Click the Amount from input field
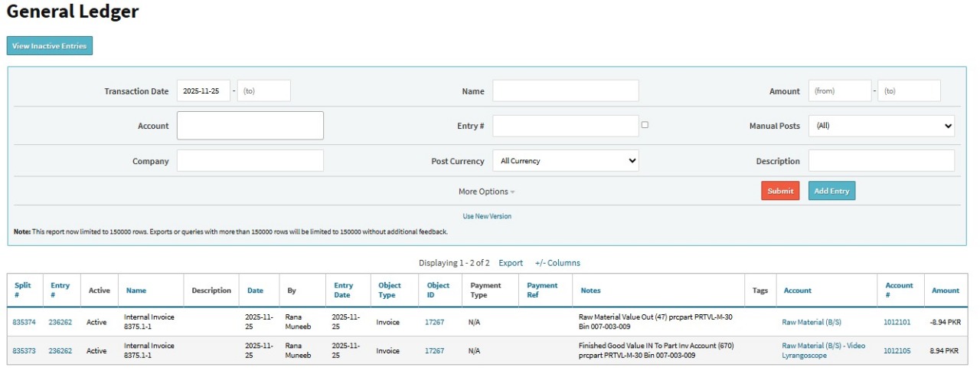 840,90
